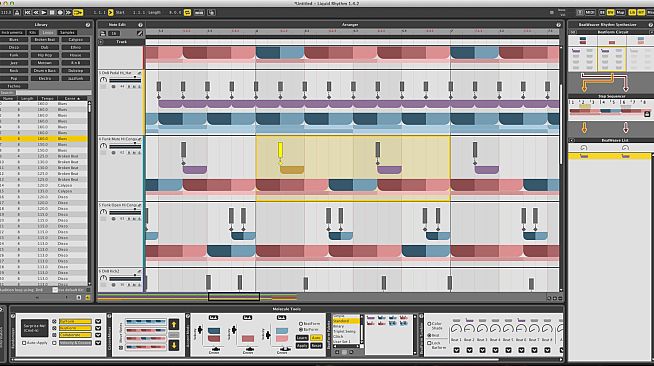This screenshot has height=366, width=654.
Task: Click the Learn button in Accent Modifiers
Action: [302, 338]
